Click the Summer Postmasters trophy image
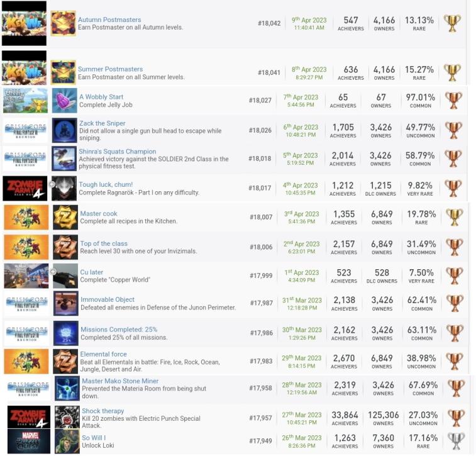476x456 pixels. [63, 73]
